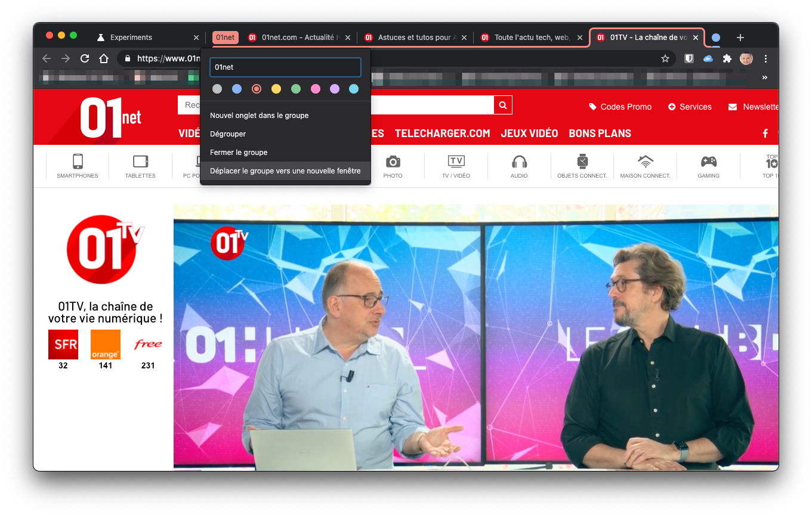Open the Maison Connect. category
This screenshot has height=515, width=812.
tap(646, 166)
